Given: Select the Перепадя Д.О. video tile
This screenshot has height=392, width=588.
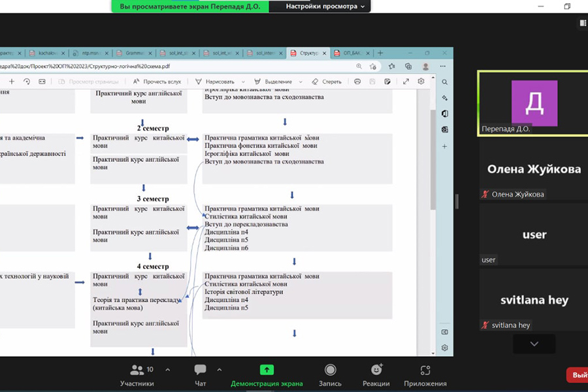Looking at the screenshot, I should pyautogui.click(x=533, y=103).
